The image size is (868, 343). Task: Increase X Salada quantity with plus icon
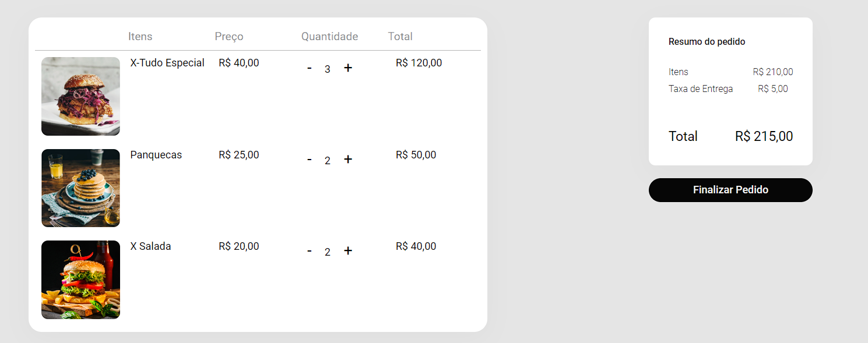coord(348,251)
